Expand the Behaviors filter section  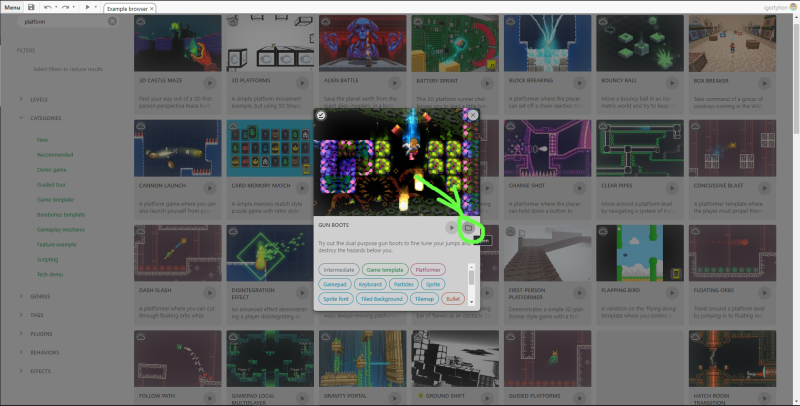[x=21, y=352]
